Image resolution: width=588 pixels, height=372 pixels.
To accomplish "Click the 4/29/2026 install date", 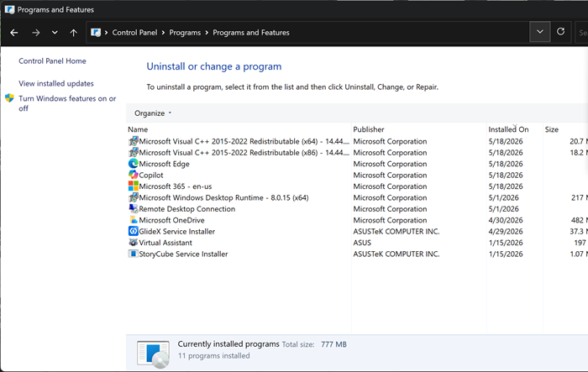I will tap(506, 232).
